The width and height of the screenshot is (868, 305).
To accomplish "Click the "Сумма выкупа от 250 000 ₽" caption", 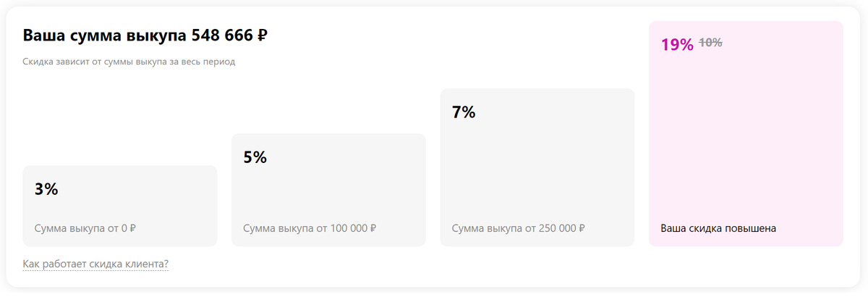I will 518,228.
